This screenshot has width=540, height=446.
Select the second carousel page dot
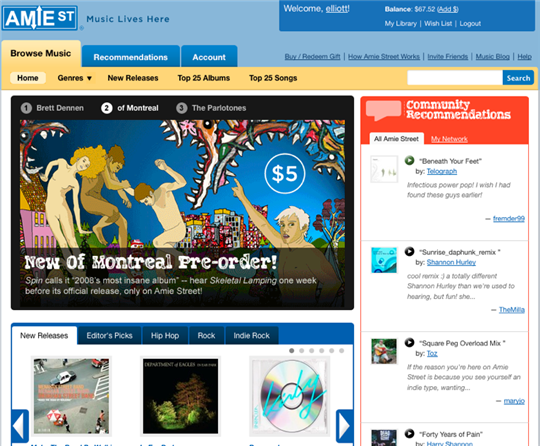tap(302, 351)
